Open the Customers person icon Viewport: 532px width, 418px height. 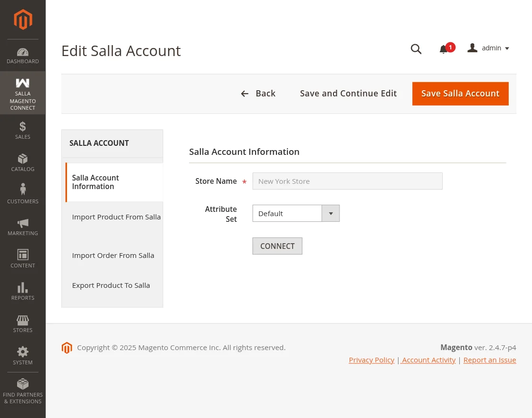point(23,190)
